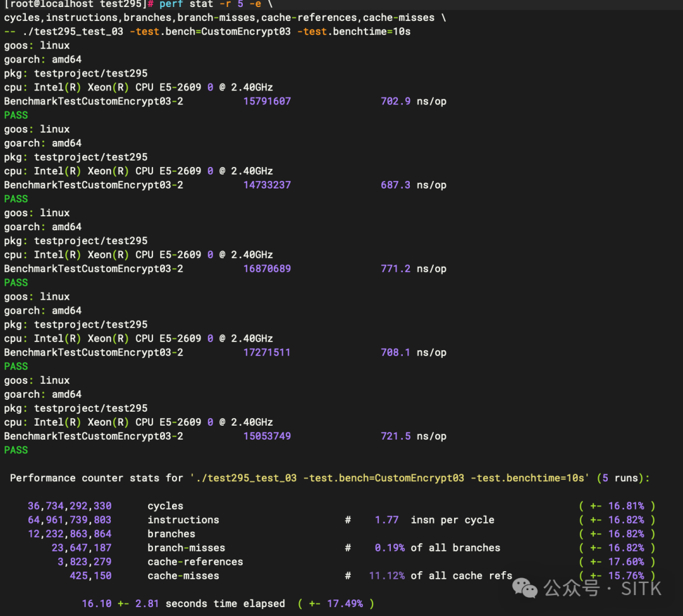The image size is (683, 616).
Task: Click the cycles counter value 36,734,292,330
Action: (x=68, y=505)
